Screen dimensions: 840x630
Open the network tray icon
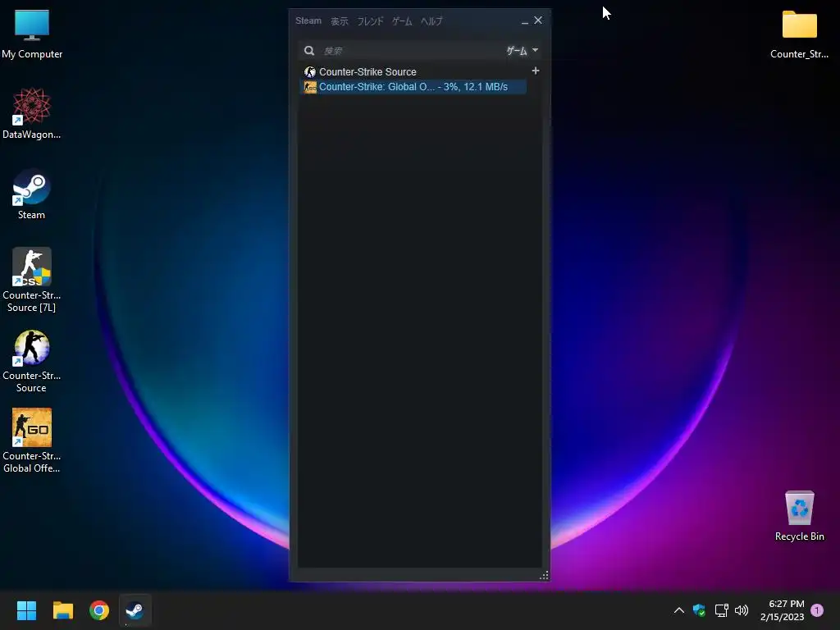pyautogui.click(x=721, y=610)
